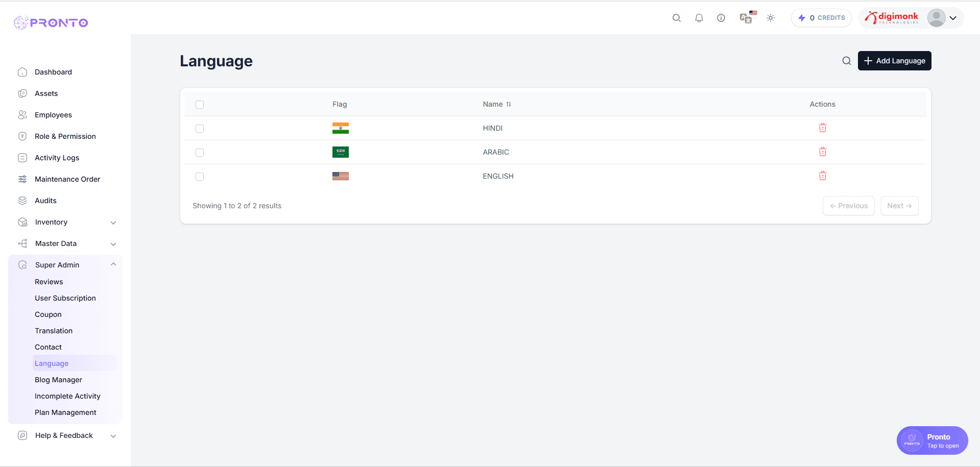The height and width of the screenshot is (467, 980).
Task: Expand the Help & Feedback section
Action: click(x=113, y=436)
